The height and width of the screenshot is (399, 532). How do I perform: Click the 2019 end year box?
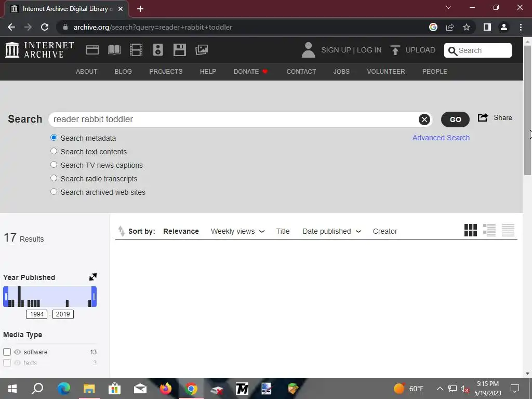(x=63, y=314)
